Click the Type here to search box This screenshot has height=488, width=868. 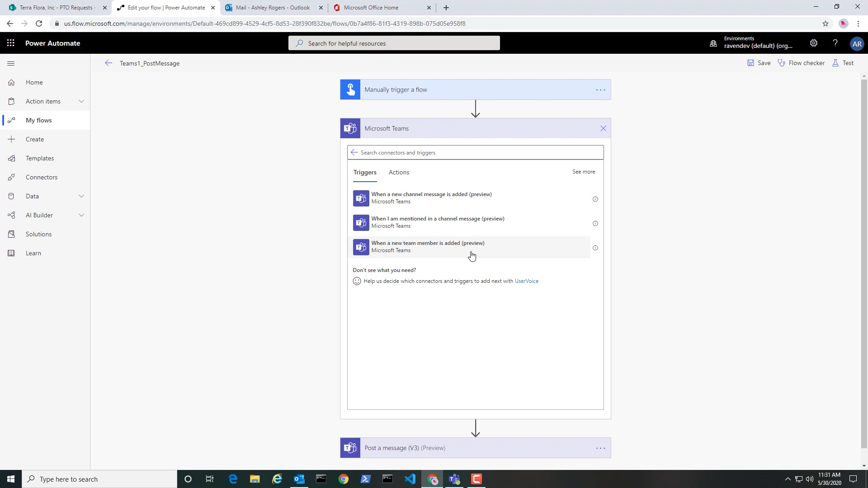99,479
